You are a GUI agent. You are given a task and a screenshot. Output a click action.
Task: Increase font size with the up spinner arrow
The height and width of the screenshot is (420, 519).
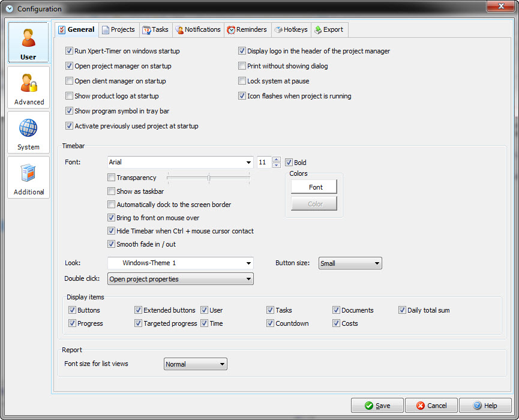pyautogui.click(x=277, y=160)
